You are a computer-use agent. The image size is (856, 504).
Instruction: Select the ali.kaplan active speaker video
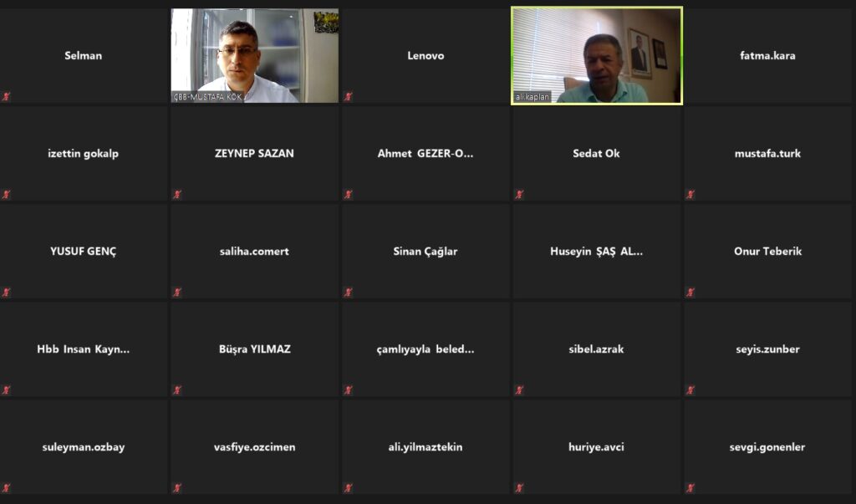(x=597, y=55)
